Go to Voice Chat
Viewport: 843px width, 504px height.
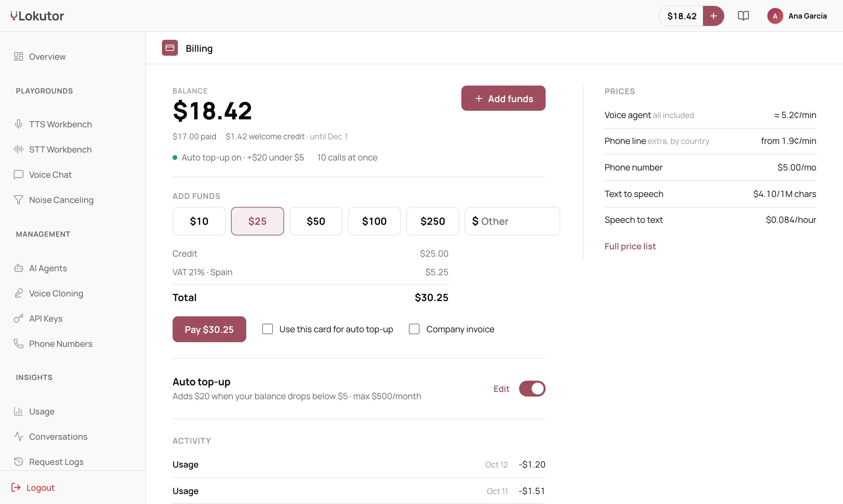(43, 174)
